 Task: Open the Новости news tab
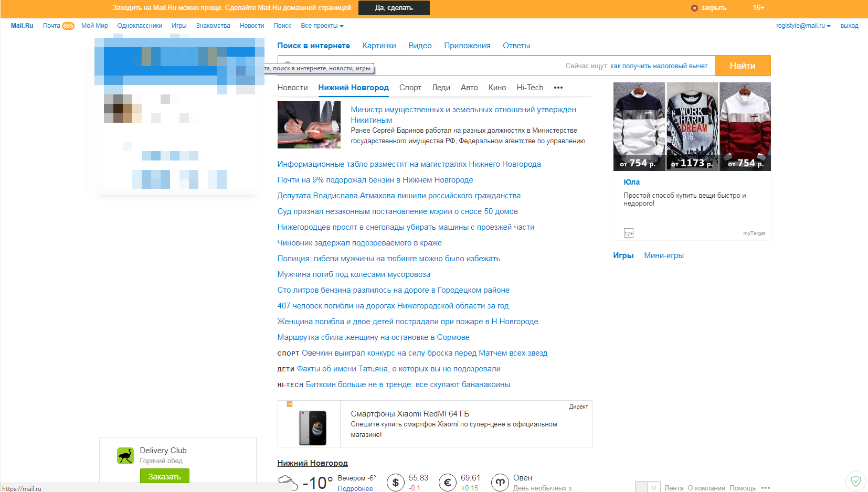(x=292, y=88)
